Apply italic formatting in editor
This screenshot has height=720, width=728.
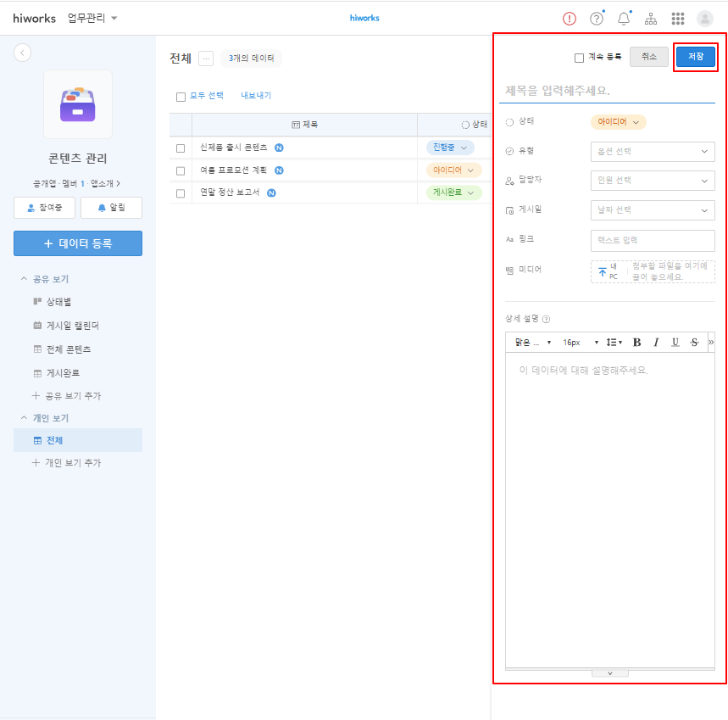[656, 343]
